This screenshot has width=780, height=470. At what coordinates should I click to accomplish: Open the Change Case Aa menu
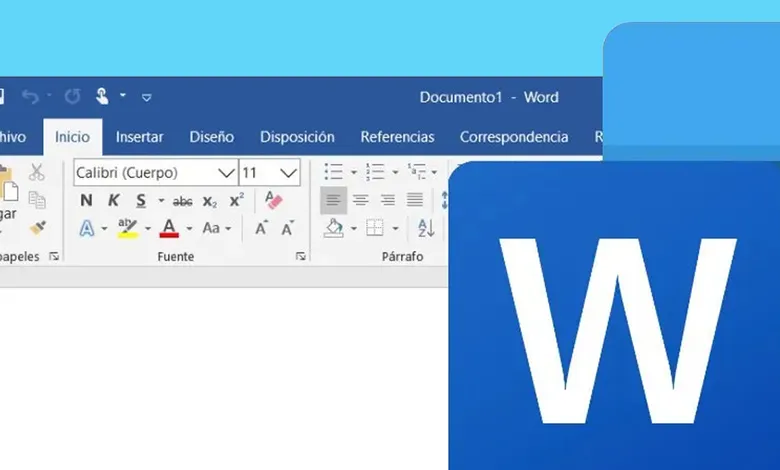pyautogui.click(x=217, y=228)
